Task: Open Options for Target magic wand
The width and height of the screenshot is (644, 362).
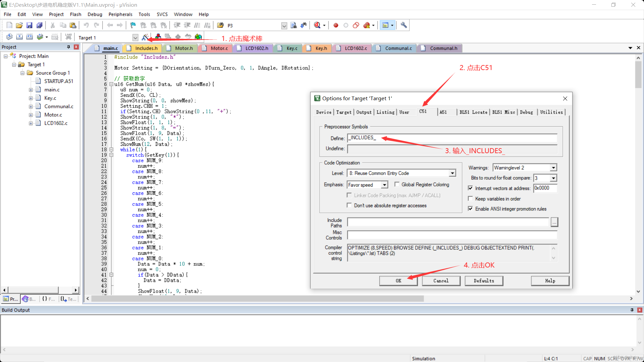Action: (x=145, y=37)
